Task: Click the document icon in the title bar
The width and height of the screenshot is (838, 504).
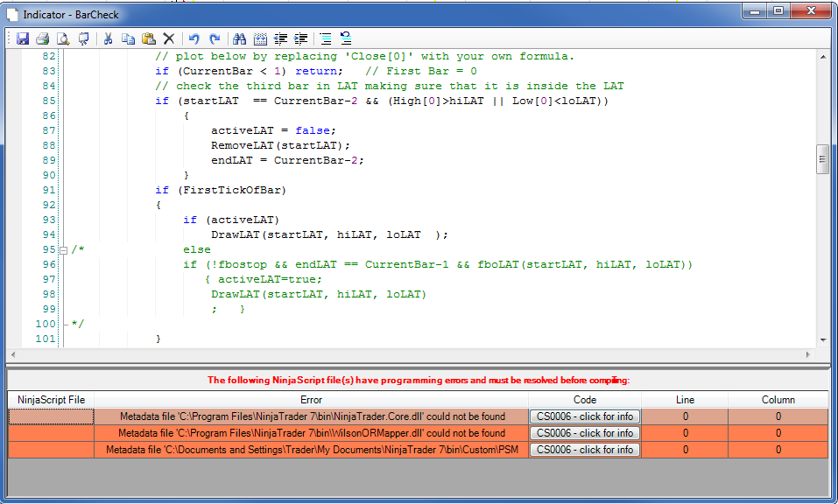Action: (12, 14)
